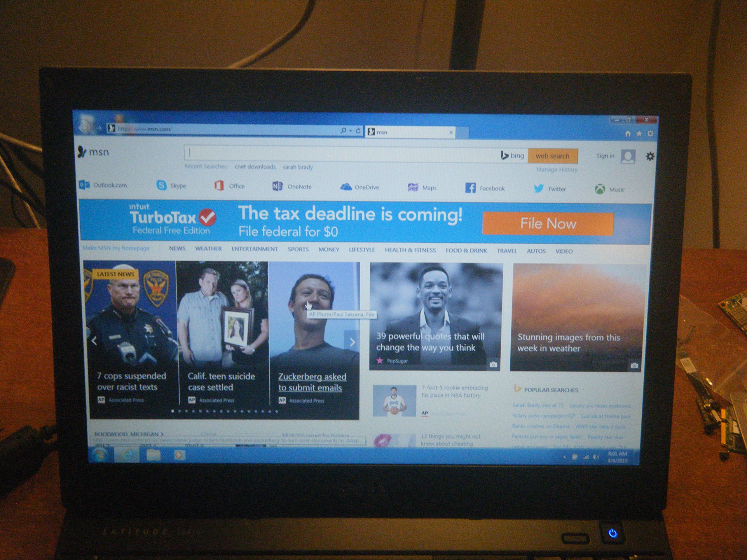
Task: Open the Favorites star icon
Action: click(639, 134)
